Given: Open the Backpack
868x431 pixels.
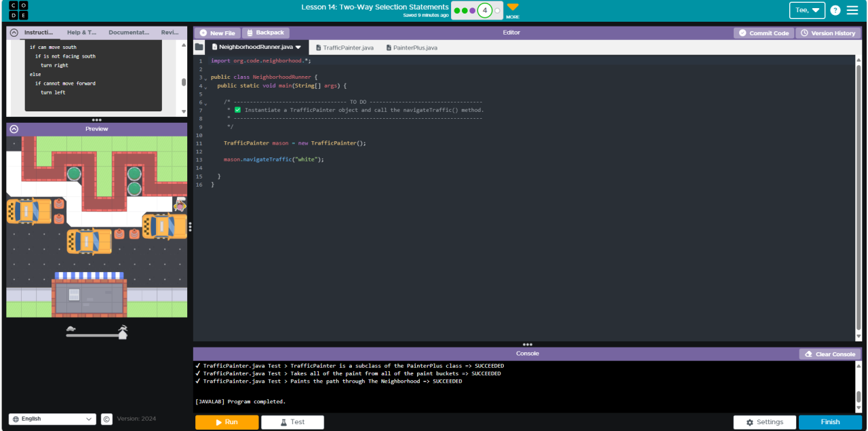Looking at the screenshot, I should point(265,33).
